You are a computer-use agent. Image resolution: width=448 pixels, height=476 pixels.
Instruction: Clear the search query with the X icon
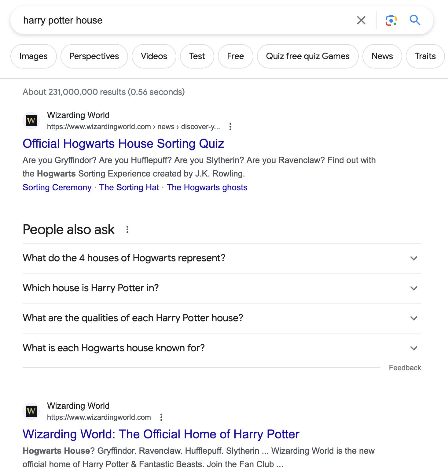point(361,20)
